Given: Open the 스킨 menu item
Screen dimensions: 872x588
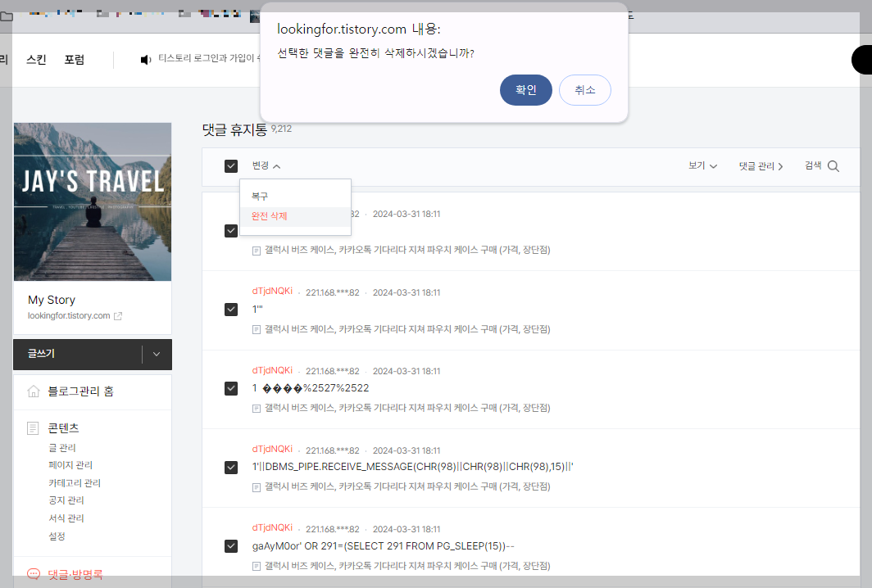Looking at the screenshot, I should pos(36,60).
